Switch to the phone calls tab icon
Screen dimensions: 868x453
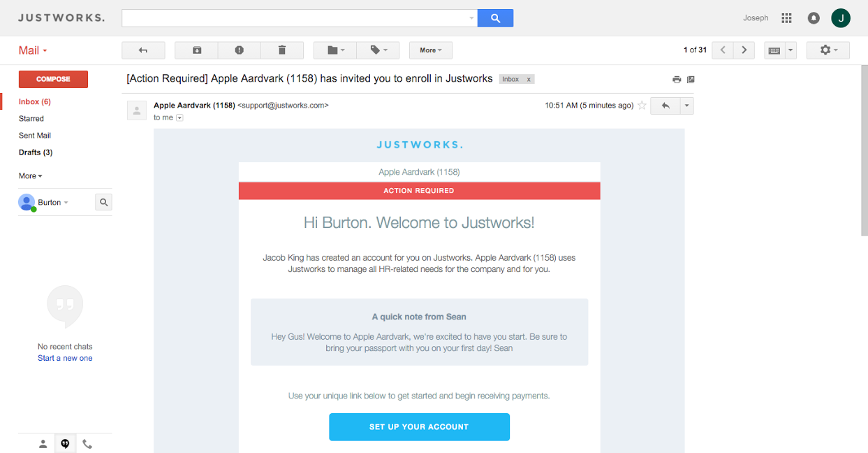87,444
